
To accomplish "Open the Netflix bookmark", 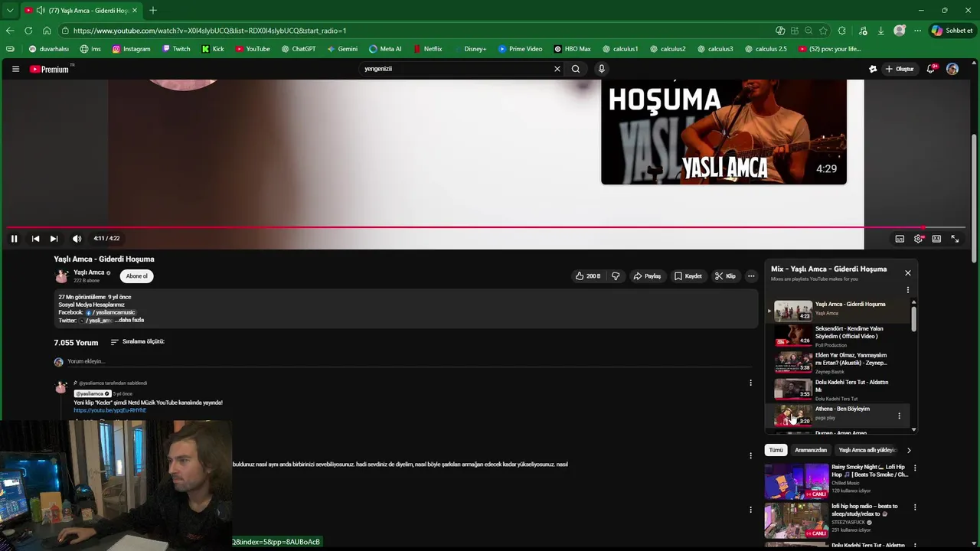I will (x=427, y=49).
